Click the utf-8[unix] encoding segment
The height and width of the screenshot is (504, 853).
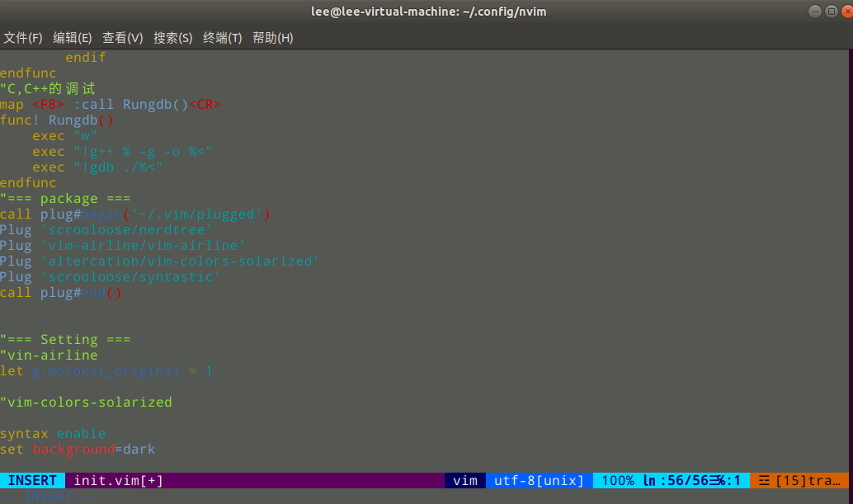click(x=538, y=480)
